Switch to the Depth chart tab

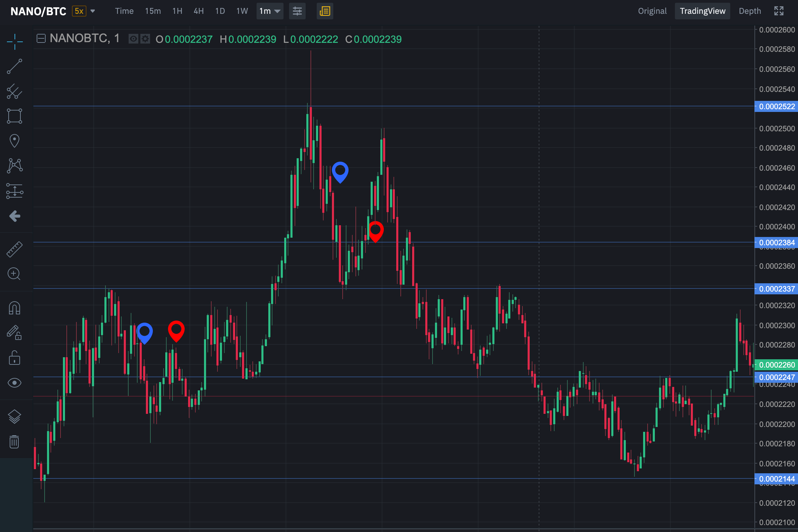tap(750, 11)
